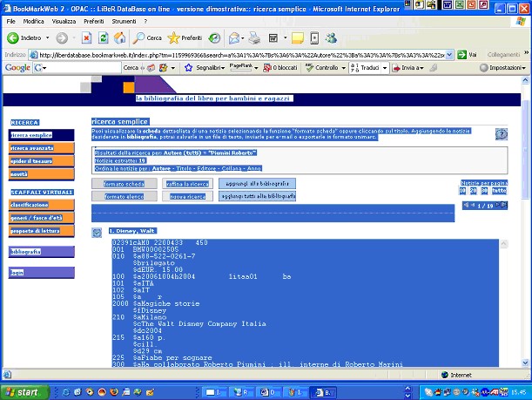
Task: Open spider il tesauro in sidebar
Action: (42, 161)
